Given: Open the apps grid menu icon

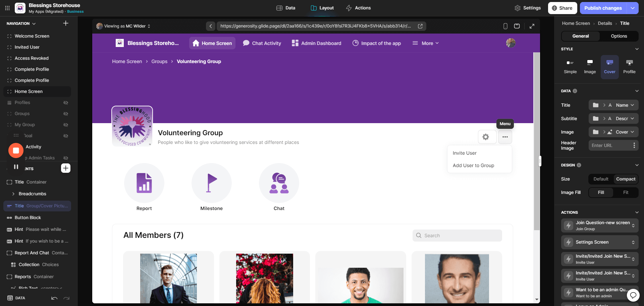Looking at the screenshot, I should click(7, 8).
